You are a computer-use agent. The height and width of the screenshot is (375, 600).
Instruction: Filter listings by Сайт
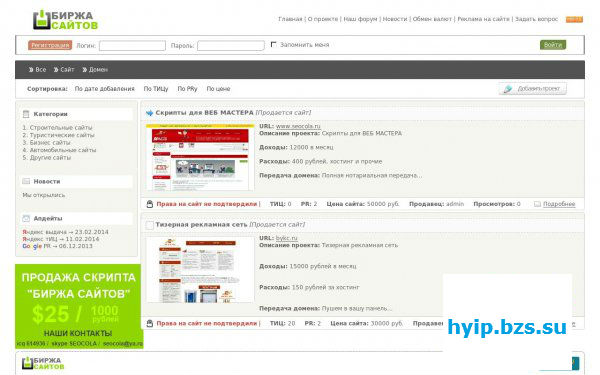(64, 70)
